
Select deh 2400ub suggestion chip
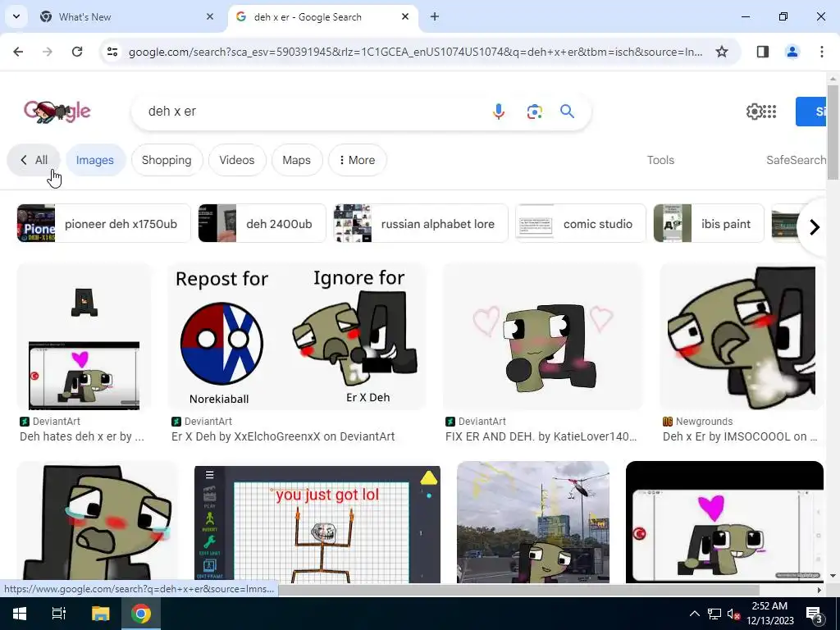(262, 223)
